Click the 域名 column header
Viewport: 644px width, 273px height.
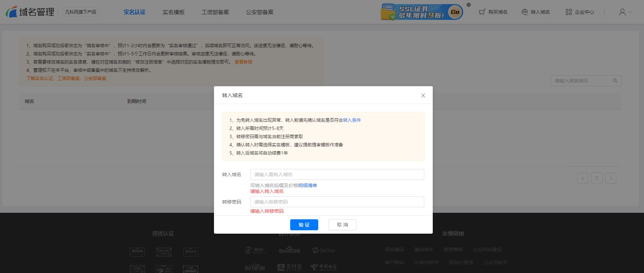pyautogui.click(x=29, y=101)
